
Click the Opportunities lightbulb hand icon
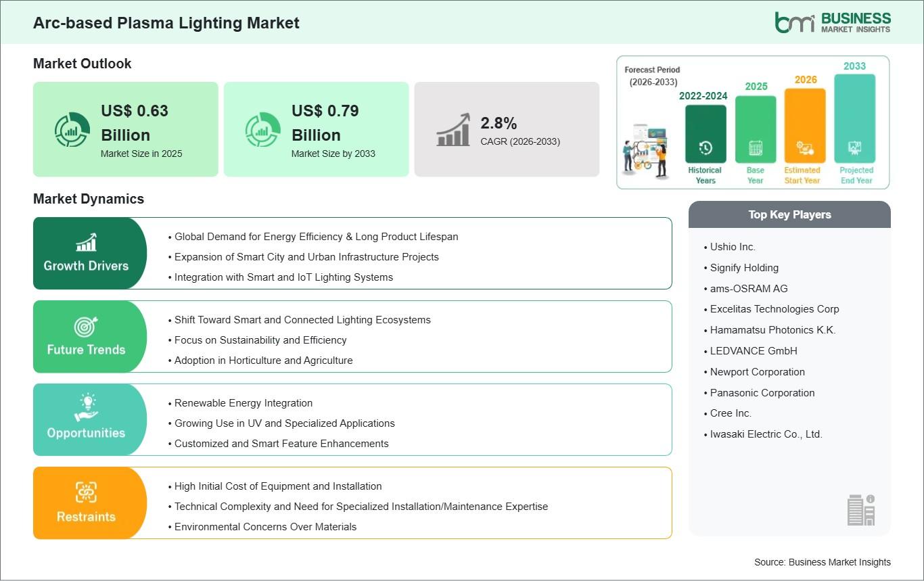(86, 409)
